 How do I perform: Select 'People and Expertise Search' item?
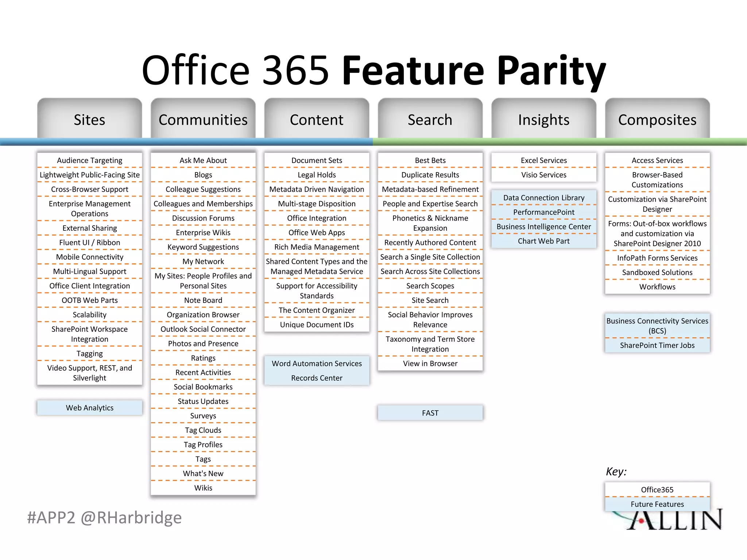430,204
